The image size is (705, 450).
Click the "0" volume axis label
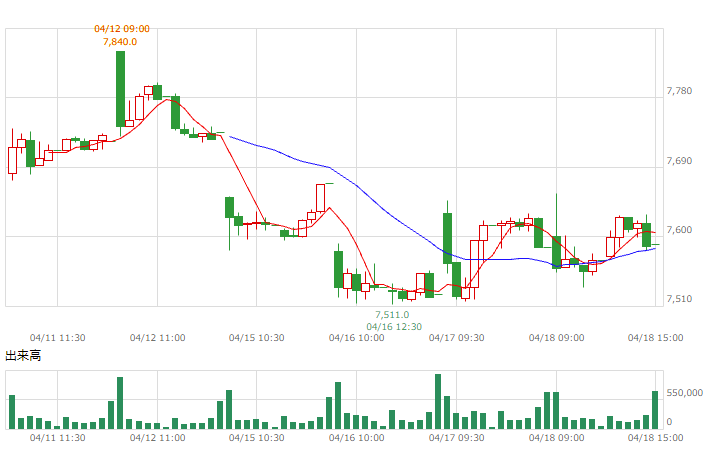pos(669,422)
